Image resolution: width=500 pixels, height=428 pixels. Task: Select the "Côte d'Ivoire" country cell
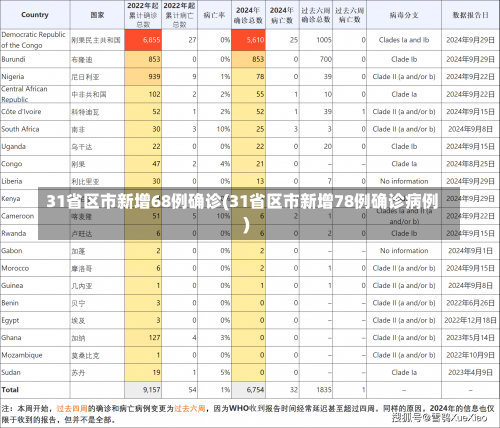pos(35,112)
